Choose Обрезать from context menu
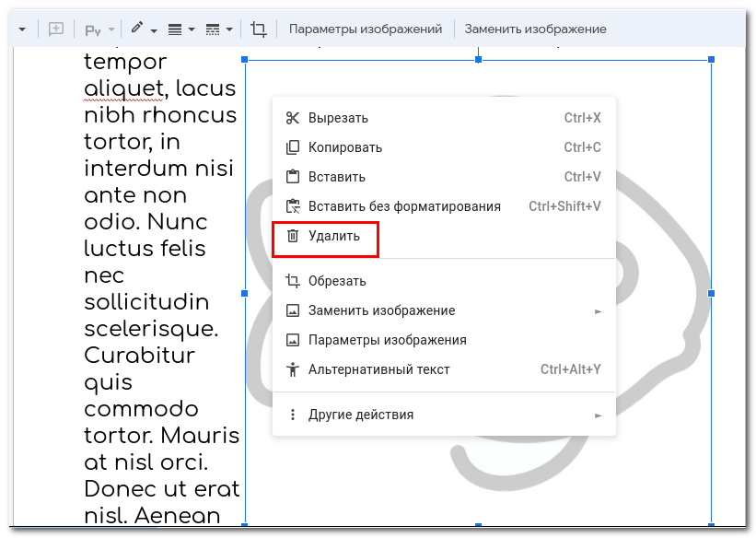 point(444,281)
